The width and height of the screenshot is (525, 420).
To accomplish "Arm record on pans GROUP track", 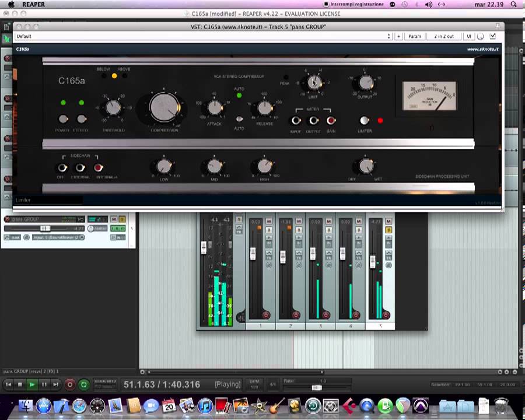I will tap(7, 219).
